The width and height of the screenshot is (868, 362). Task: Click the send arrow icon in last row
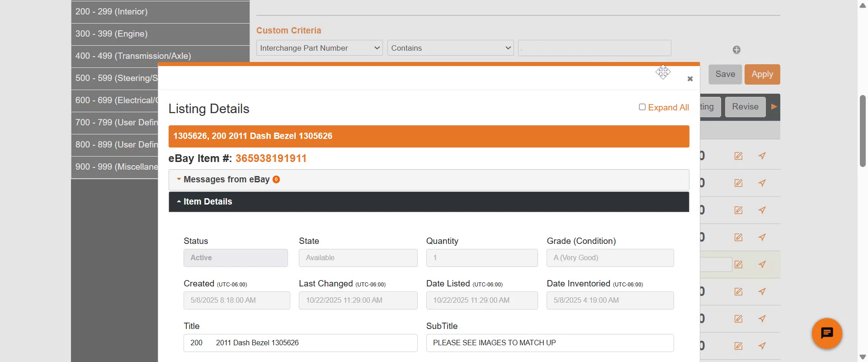coord(762,346)
